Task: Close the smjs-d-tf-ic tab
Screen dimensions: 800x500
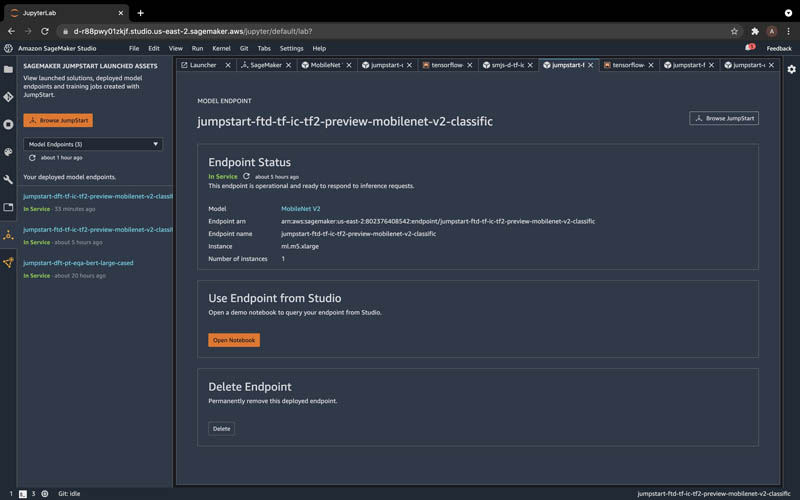Action: coord(530,65)
